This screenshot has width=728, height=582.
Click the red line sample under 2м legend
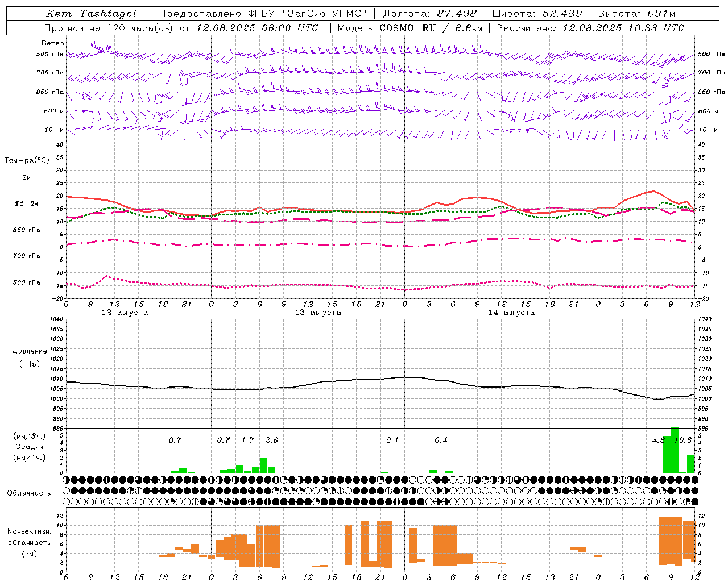[26, 184]
